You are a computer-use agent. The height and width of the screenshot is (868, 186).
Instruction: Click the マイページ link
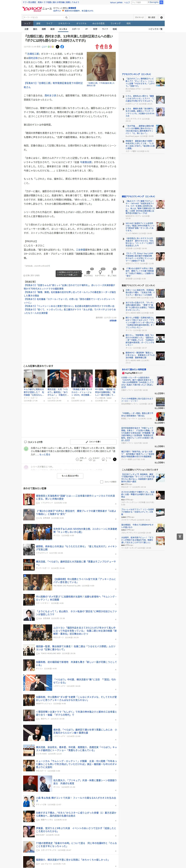139,18
